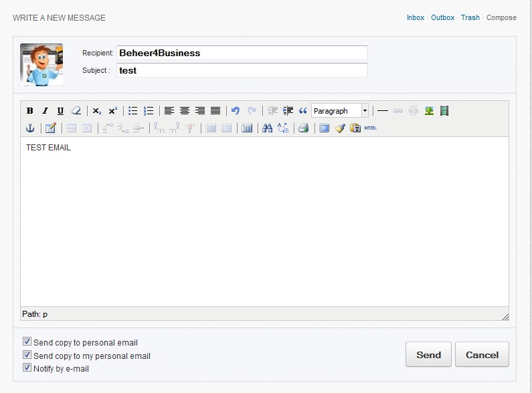
Task: Open find and replace binoculars icon
Action: [x=267, y=128]
